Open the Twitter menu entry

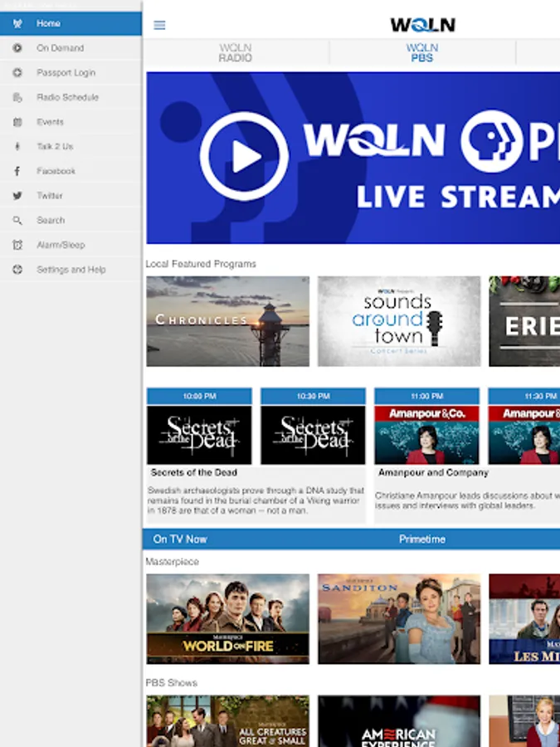point(71,196)
